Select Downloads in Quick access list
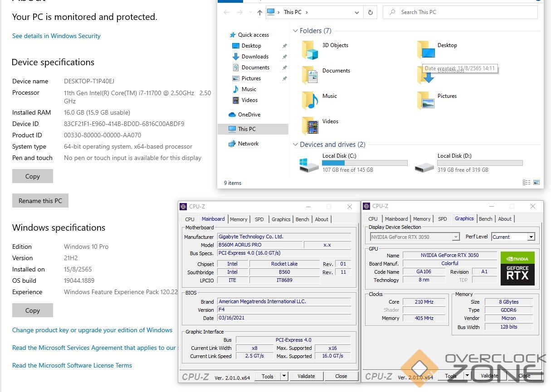The image size is (551, 392). coord(254,57)
